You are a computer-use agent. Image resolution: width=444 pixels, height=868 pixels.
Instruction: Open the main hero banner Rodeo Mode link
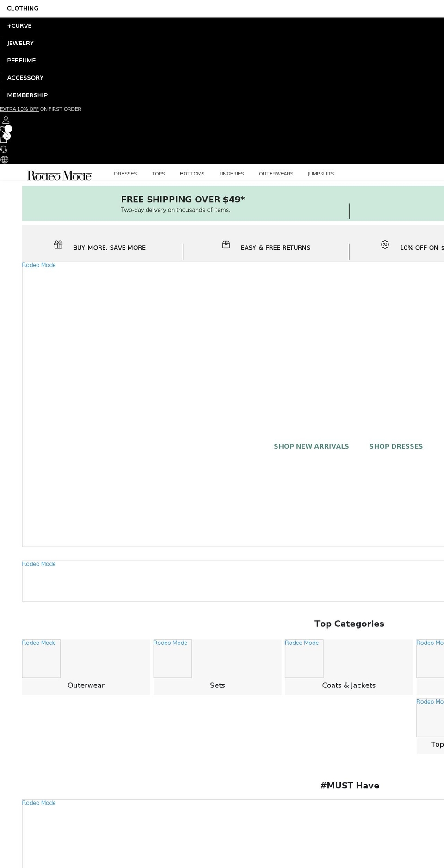tap(233, 404)
